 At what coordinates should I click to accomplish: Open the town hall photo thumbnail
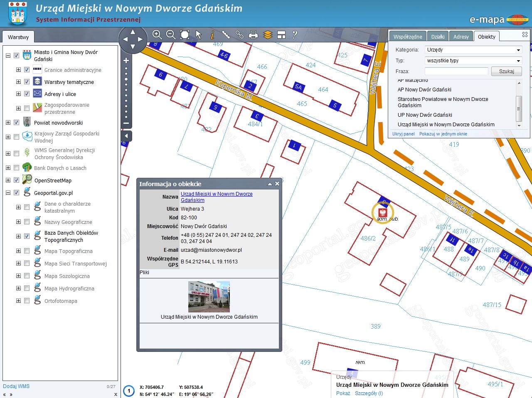209,297
